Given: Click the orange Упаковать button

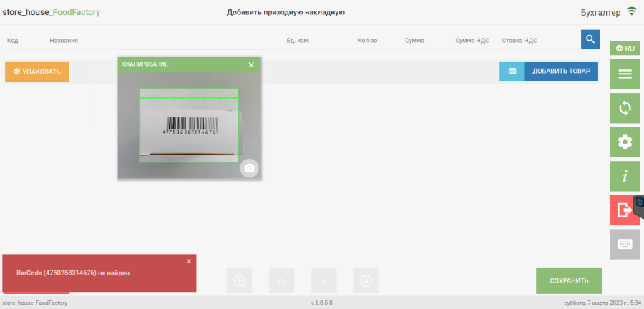Looking at the screenshot, I should [36, 72].
